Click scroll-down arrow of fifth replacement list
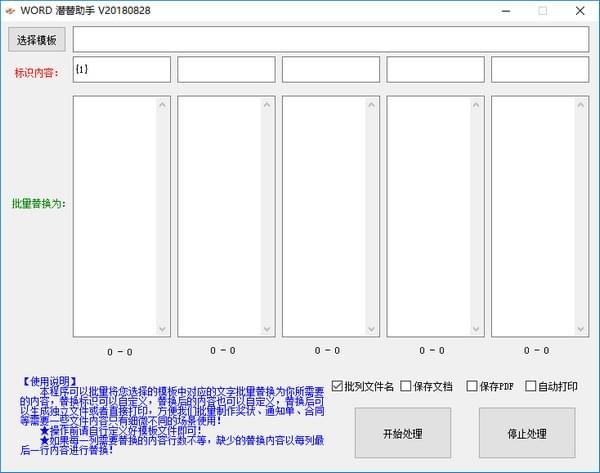 click(x=580, y=329)
